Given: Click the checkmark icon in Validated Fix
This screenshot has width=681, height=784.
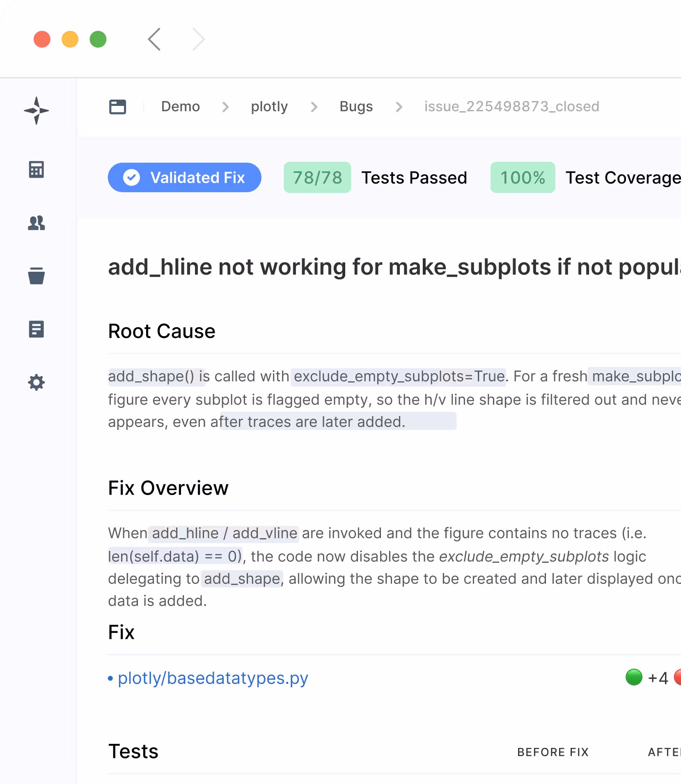Looking at the screenshot, I should coord(132,178).
